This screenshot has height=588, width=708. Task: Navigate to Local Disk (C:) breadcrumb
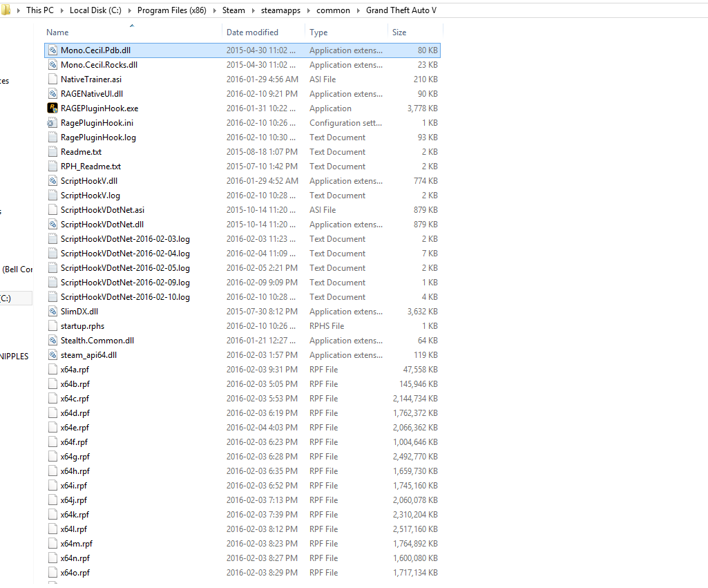coord(95,10)
